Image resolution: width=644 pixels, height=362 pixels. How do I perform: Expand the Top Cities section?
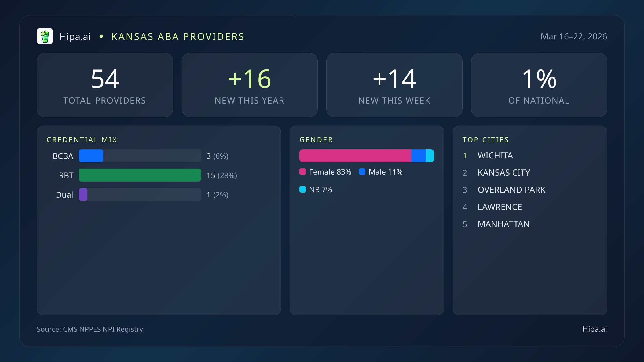(486, 140)
